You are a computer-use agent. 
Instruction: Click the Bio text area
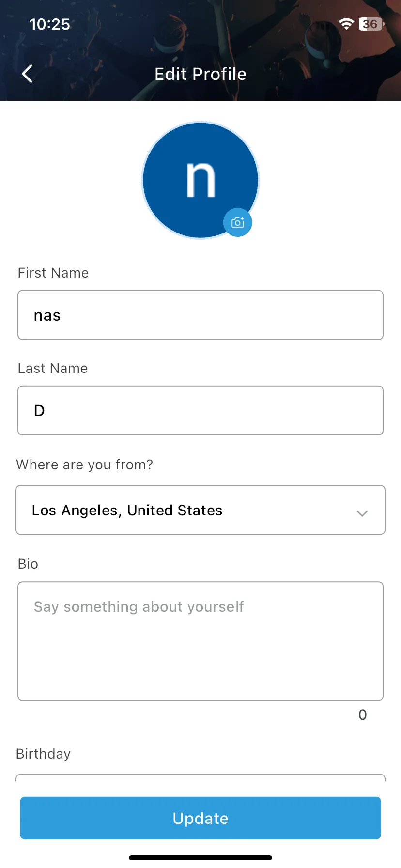coord(200,641)
